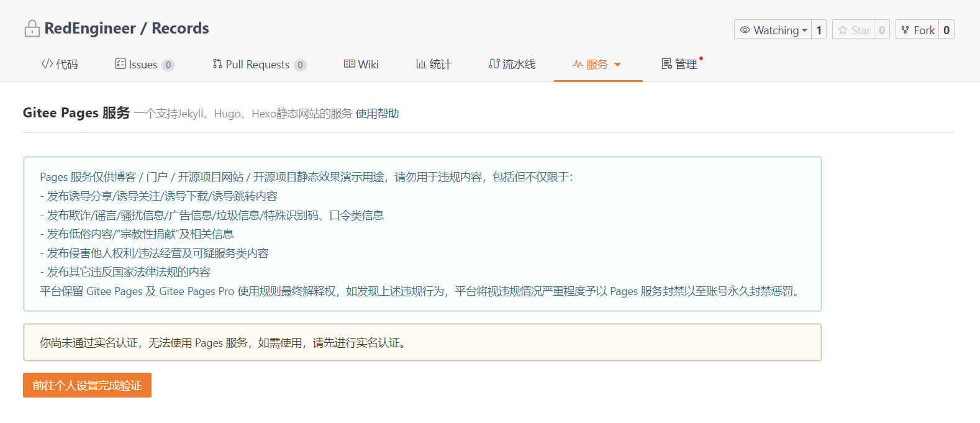Click the line 发布侵害他人权利 text
The image size is (980, 423).
click(154, 253)
